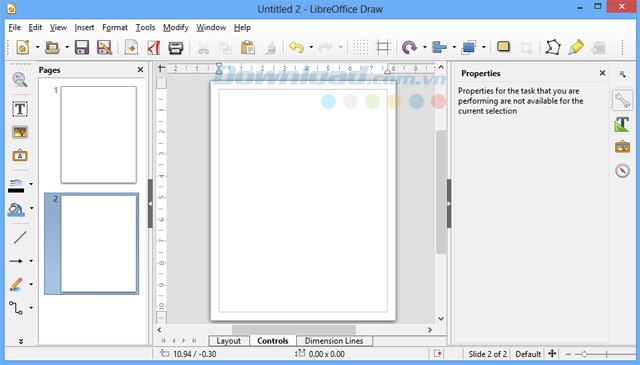Open the Arrange dropdown arrow
The image size is (640, 365).
click(x=484, y=47)
